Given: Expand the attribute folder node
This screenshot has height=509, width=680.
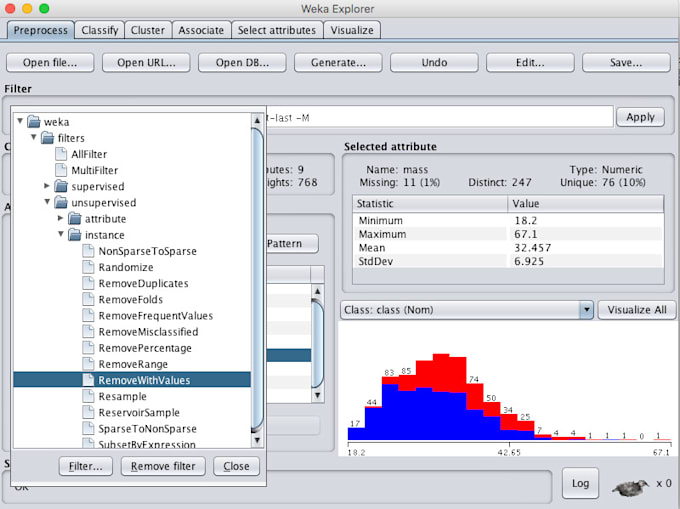Looking at the screenshot, I should tap(60, 218).
